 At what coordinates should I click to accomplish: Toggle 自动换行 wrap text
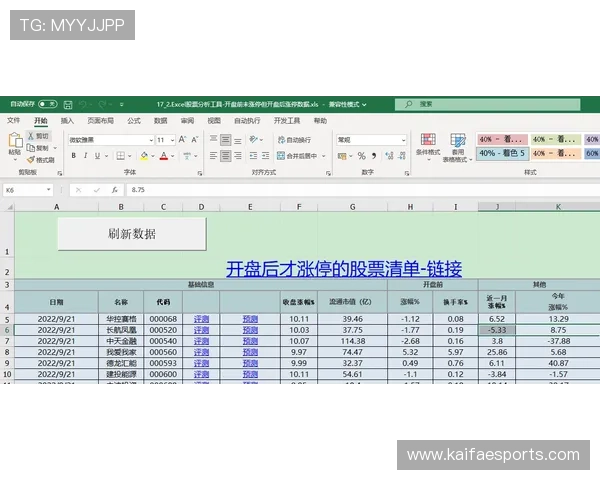[294, 140]
